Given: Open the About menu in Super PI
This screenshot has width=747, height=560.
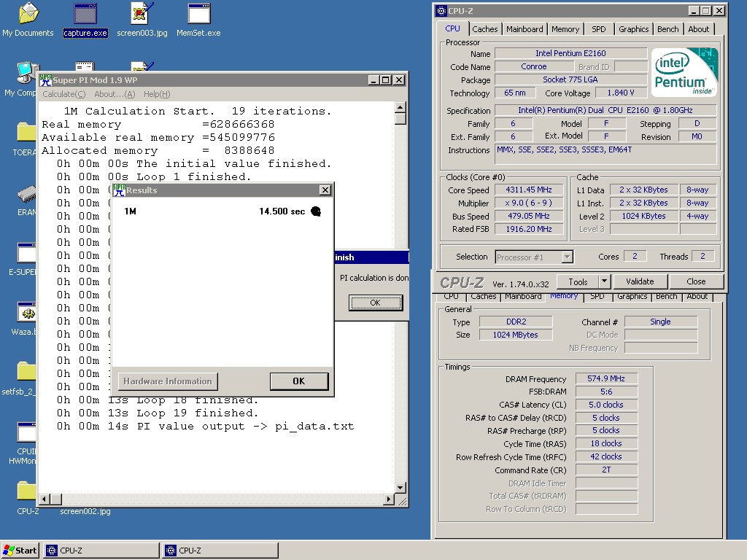Looking at the screenshot, I should pos(115,94).
